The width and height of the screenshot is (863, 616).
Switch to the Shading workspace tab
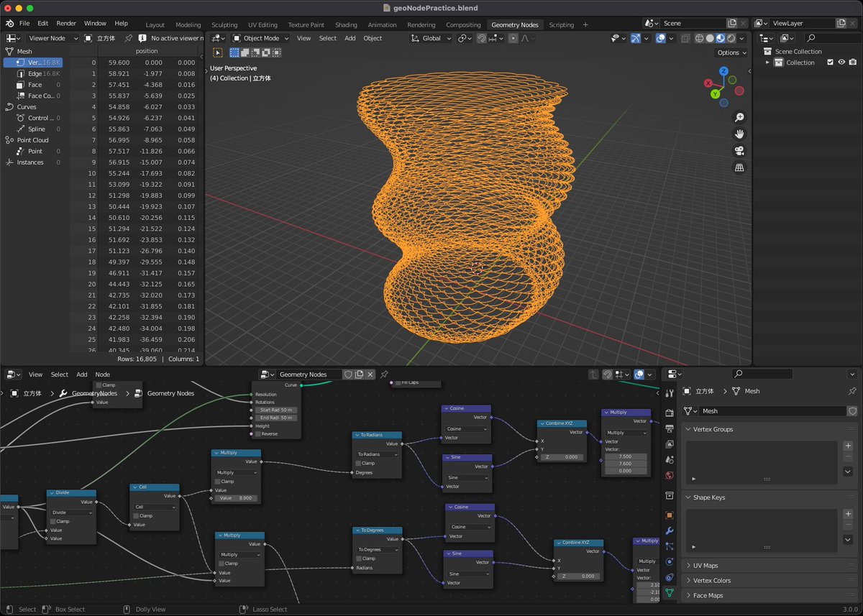pyautogui.click(x=346, y=24)
